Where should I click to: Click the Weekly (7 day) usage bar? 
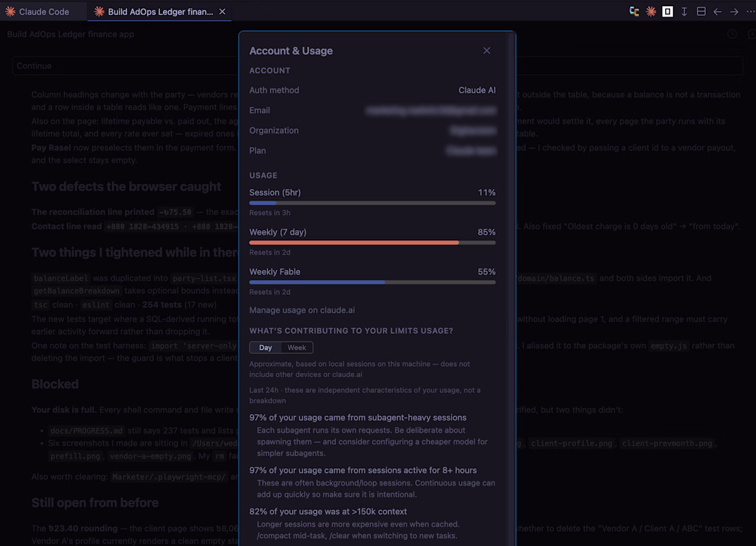pyautogui.click(x=373, y=243)
